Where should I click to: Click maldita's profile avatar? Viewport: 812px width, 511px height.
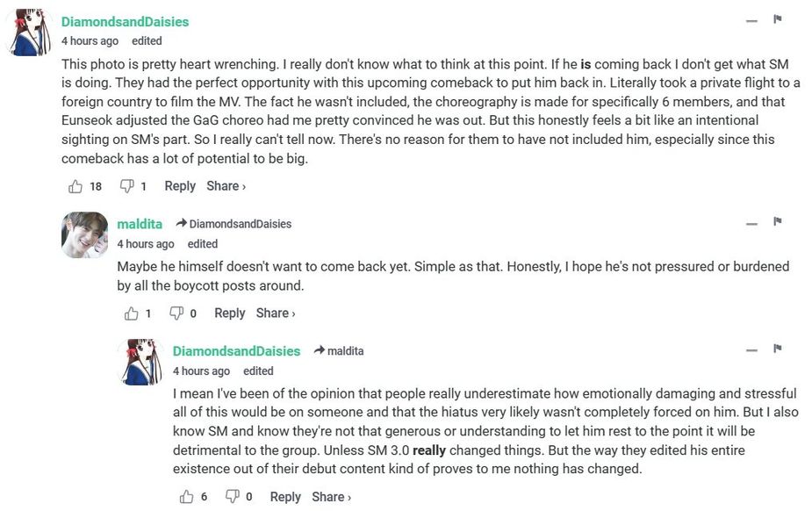point(84,235)
